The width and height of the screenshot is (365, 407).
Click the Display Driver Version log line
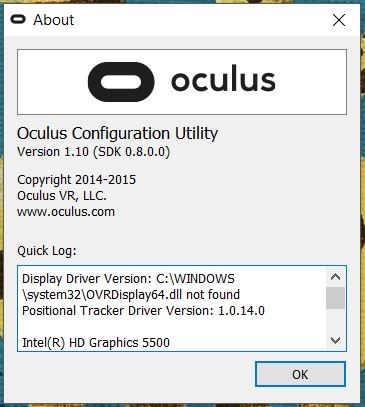point(128,279)
